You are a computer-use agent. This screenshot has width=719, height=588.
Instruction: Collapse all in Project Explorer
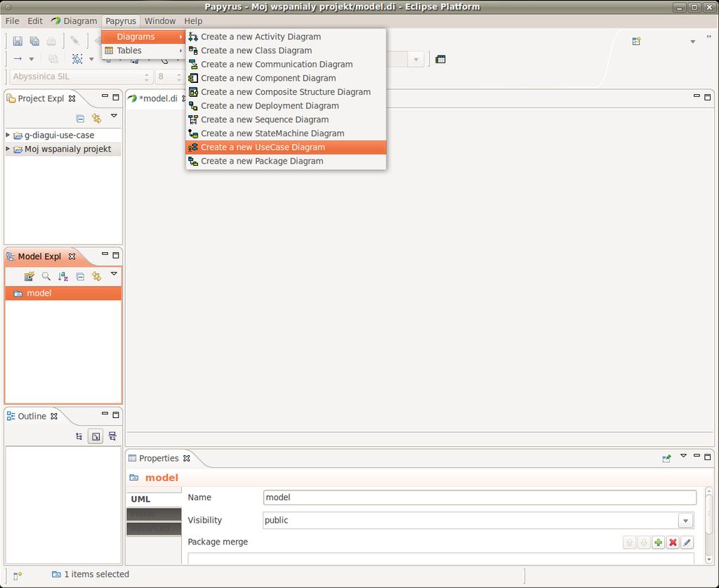pos(80,118)
